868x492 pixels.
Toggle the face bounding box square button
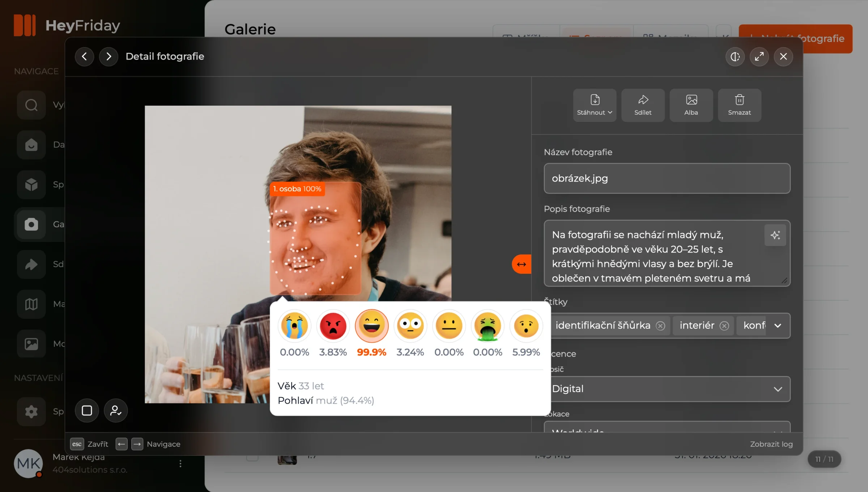[87, 410]
